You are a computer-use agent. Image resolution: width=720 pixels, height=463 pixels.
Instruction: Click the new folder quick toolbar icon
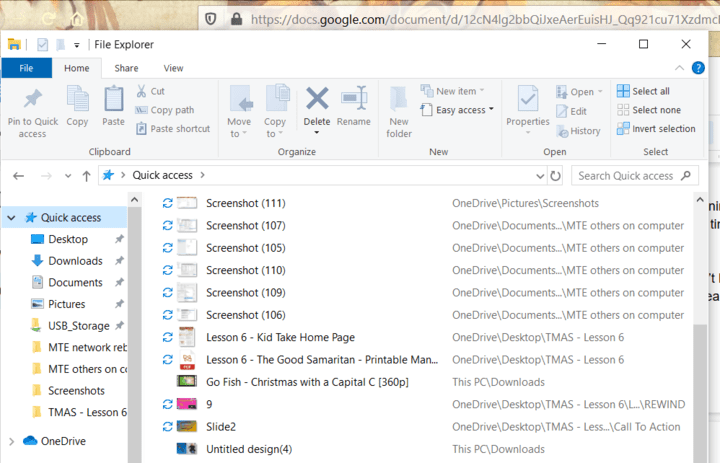(x=60, y=44)
